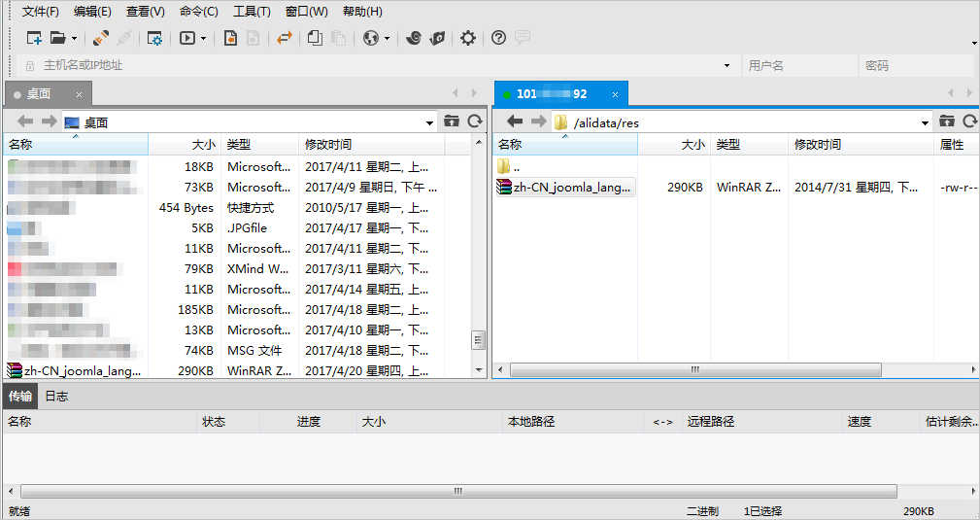Open the 命令(C) menu
980x520 pixels.
click(x=199, y=12)
